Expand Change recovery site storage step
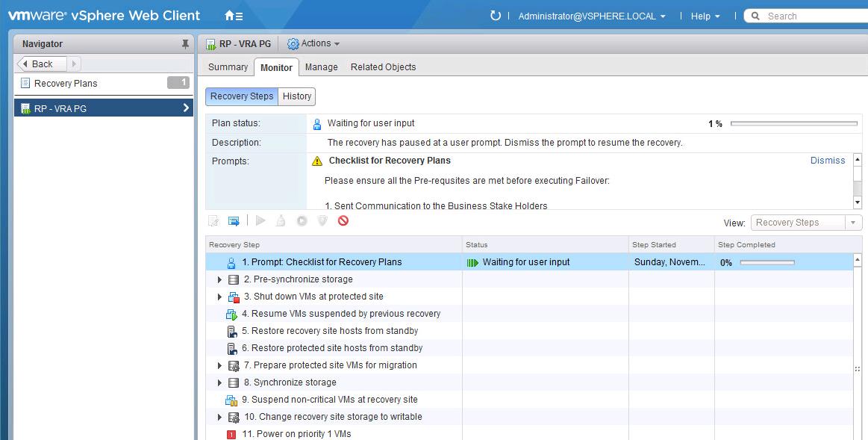The width and height of the screenshot is (868, 440). 219,418
